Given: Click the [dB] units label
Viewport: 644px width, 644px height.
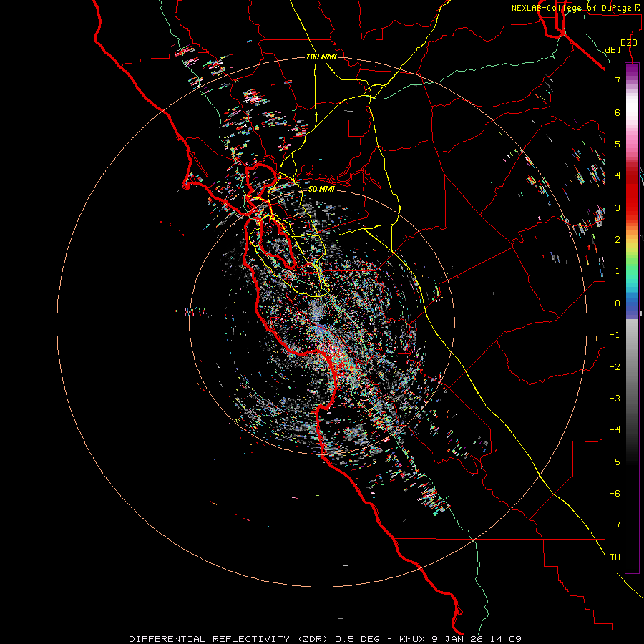Looking at the screenshot, I should tap(611, 49).
